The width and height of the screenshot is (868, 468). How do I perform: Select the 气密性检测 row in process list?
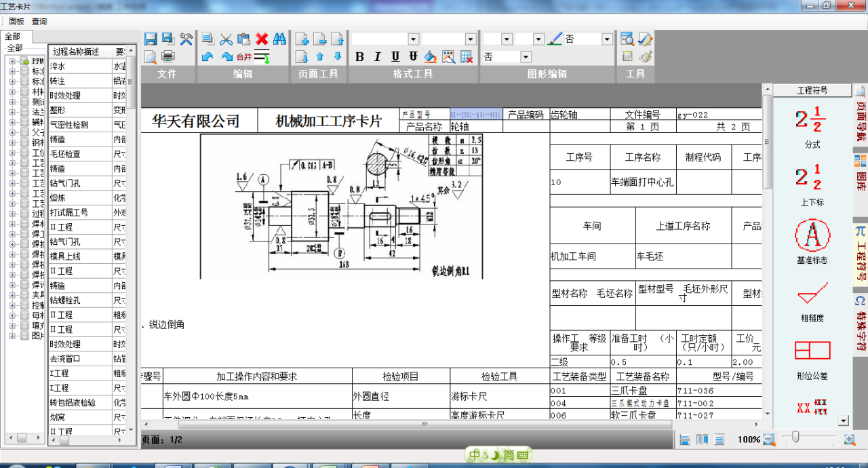coord(87,125)
